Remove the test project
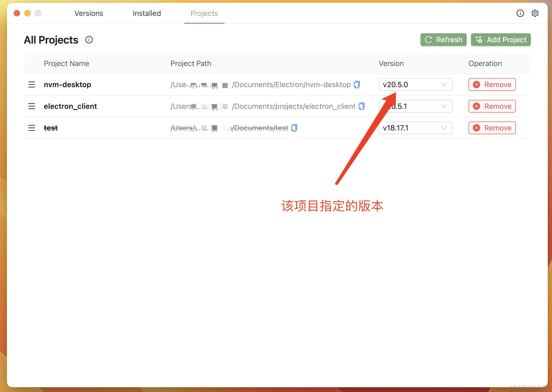 (492, 128)
